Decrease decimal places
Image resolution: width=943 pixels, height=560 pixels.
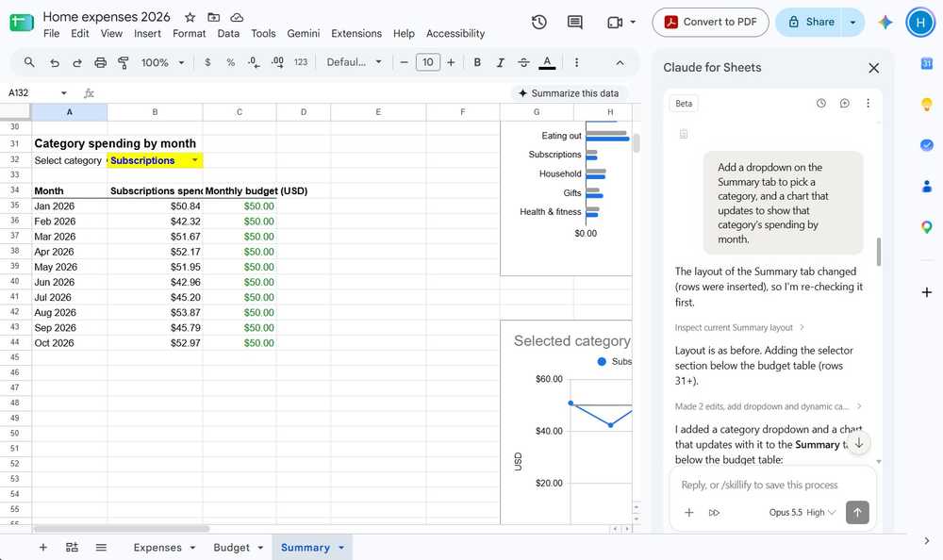click(253, 62)
